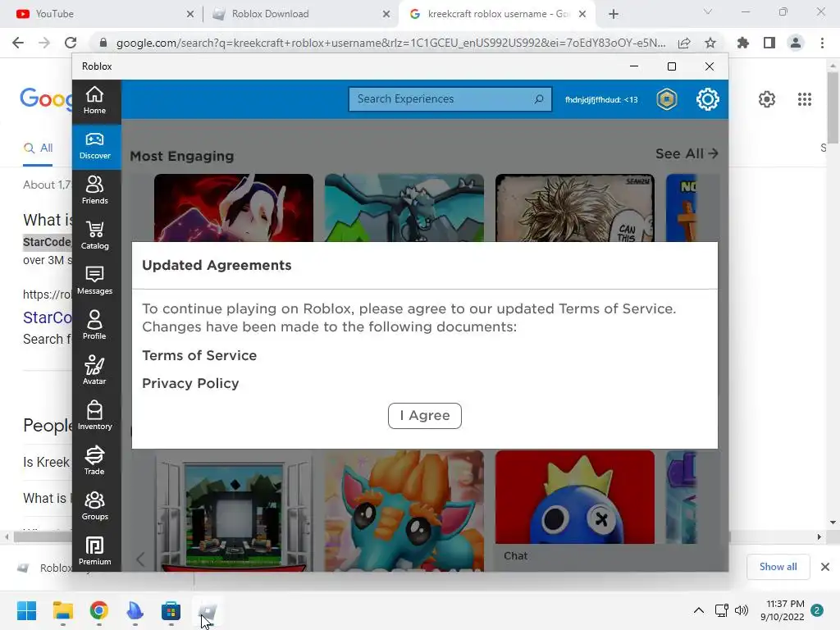Open Windows Start menu

[x=27, y=610]
